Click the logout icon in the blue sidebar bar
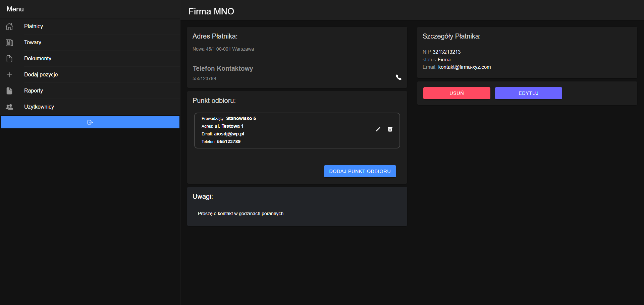This screenshot has height=305, width=644. (x=90, y=122)
